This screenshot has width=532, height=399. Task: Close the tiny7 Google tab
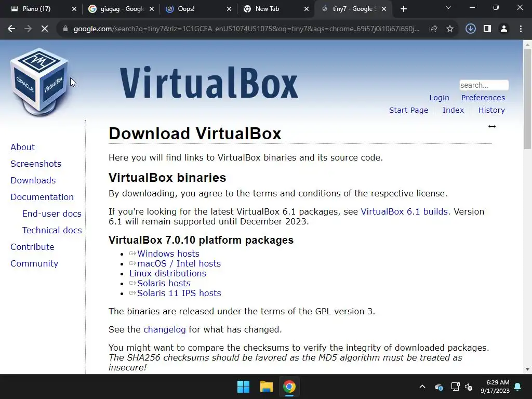point(384,9)
